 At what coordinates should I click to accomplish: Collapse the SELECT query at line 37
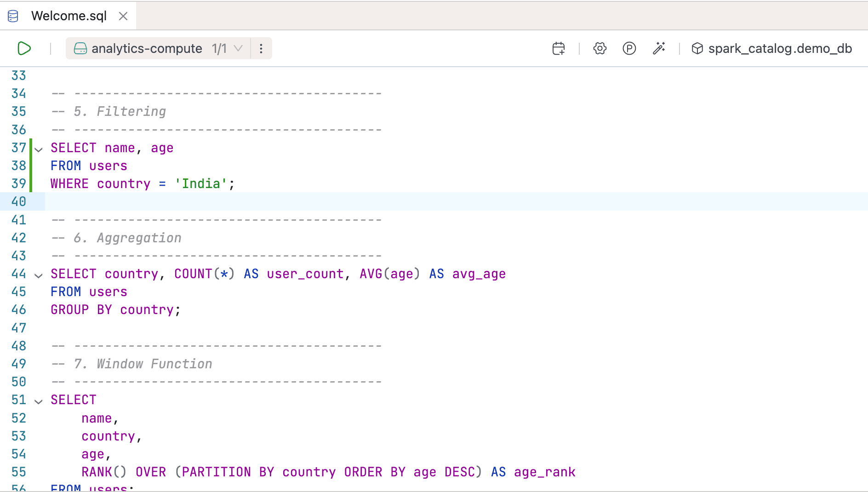point(38,149)
